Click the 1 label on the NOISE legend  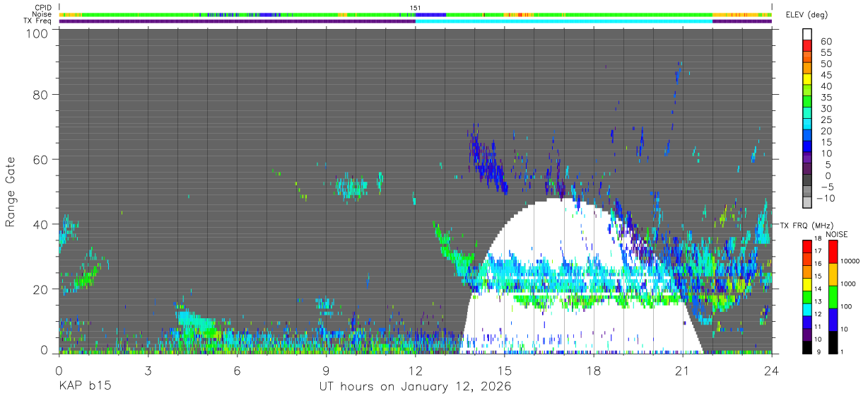pyautogui.click(x=842, y=351)
